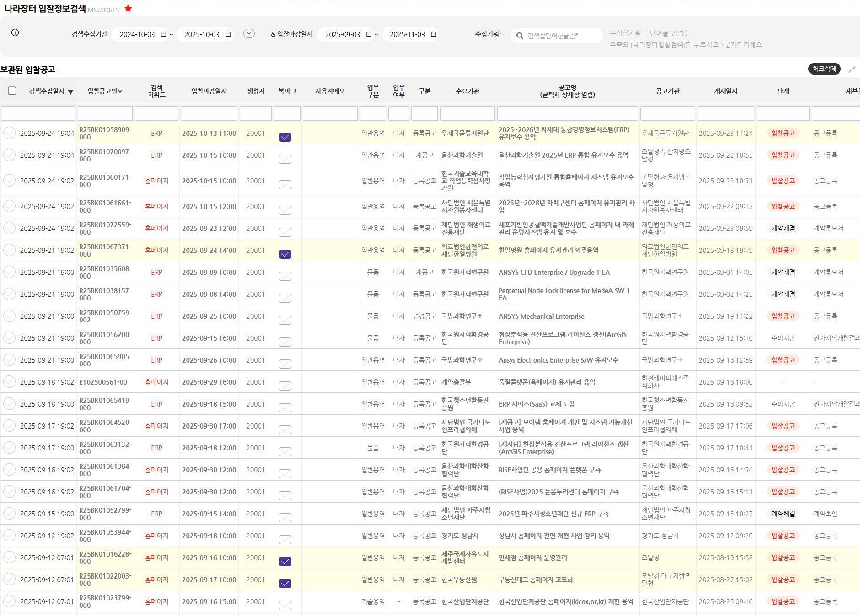Expand the date period dropdown chevron
The height and width of the screenshot is (616, 860).
(x=249, y=33)
